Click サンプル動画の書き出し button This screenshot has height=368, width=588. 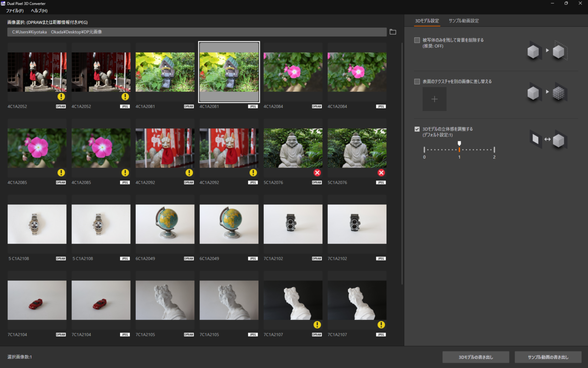[548, 357]
